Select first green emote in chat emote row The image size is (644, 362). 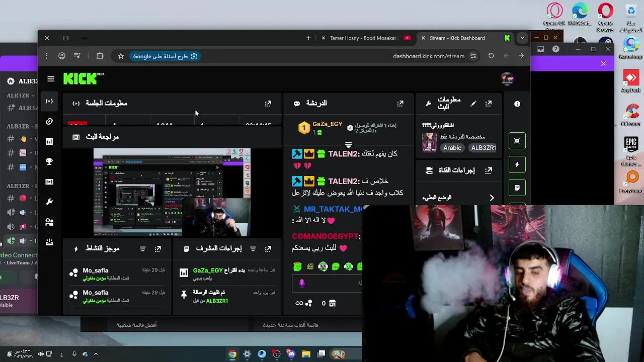point(297,267)
